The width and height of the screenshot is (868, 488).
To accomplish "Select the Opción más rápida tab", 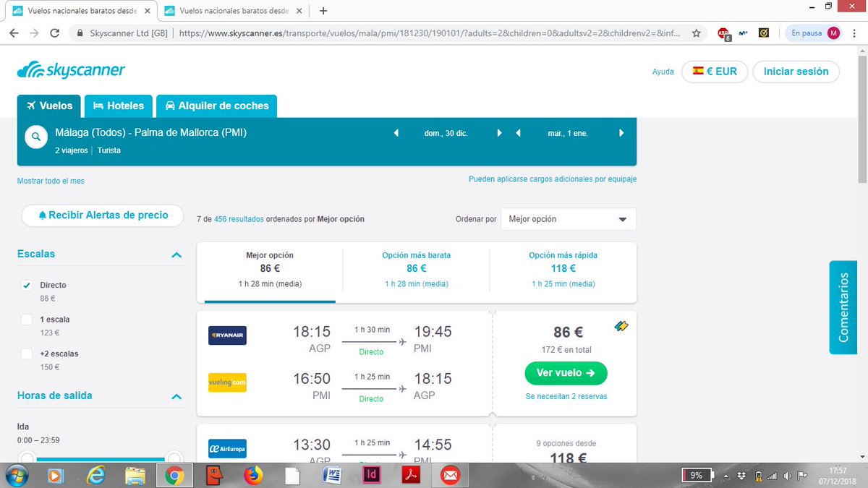I will pyautogui.click(x=563, y=272).
